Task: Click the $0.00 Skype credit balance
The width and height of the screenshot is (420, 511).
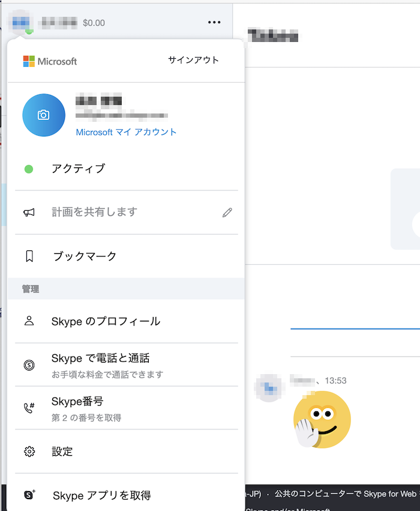Action: [x=94, y=23]
